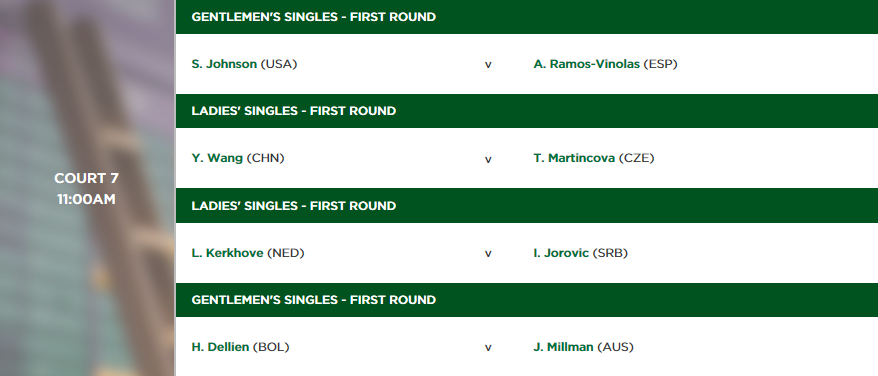Open A. Ramos-Vinolas player link
Image resolution: width=878 pixels, height=376 pixels.
(x=586, y=64)
